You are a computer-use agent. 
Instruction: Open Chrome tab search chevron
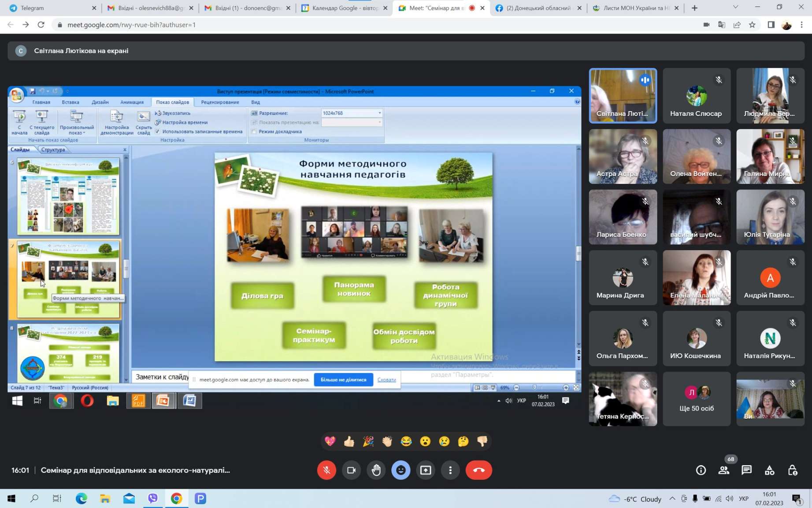(735, 7)
